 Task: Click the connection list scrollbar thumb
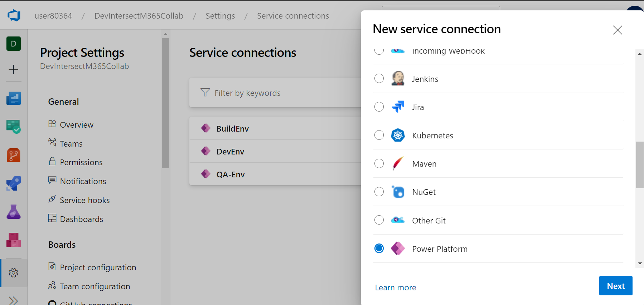point(639,164)
